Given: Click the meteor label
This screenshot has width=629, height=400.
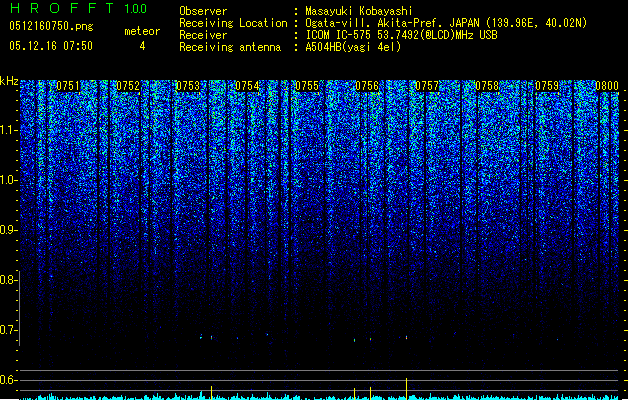Looking at the screenshot, I should coord(142,31).
